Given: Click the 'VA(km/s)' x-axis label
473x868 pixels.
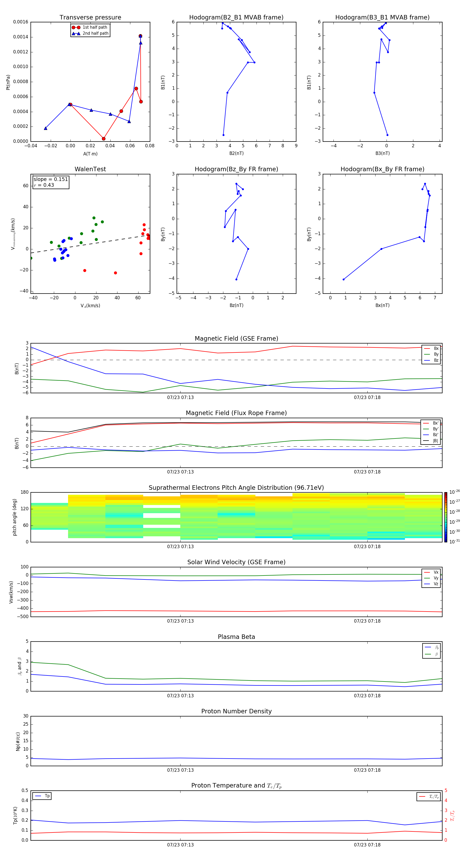Looking at the screenshot, I should 90,306.
